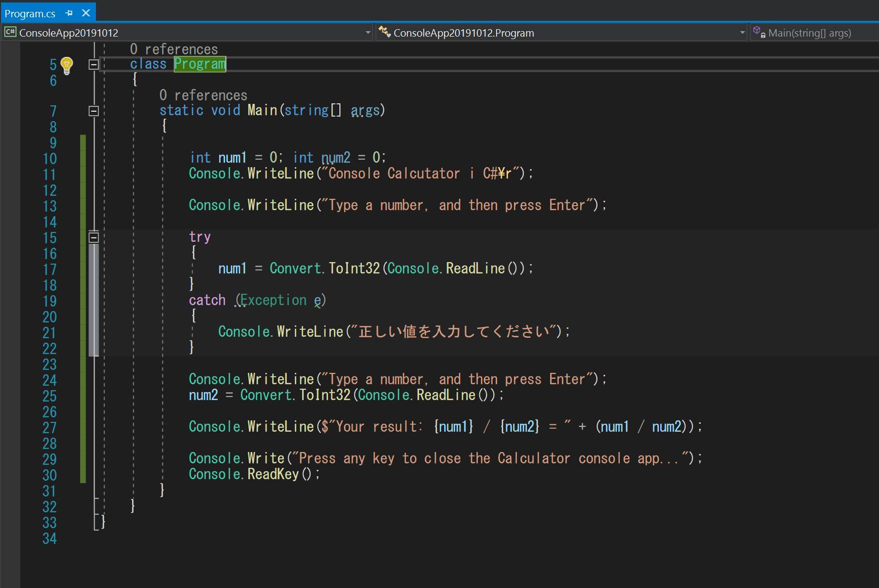Image resolution: width=879 pixels, height=588 pixels.
Task: Collapse the Main method block
Action: tap(93, 111)
